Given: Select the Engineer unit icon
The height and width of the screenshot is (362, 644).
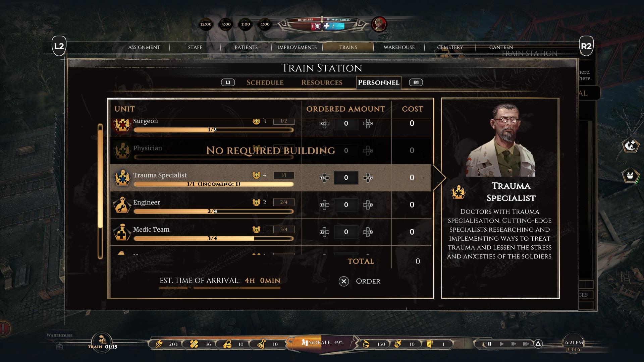Looking at the screenshot, I should [x=122, y=205].
